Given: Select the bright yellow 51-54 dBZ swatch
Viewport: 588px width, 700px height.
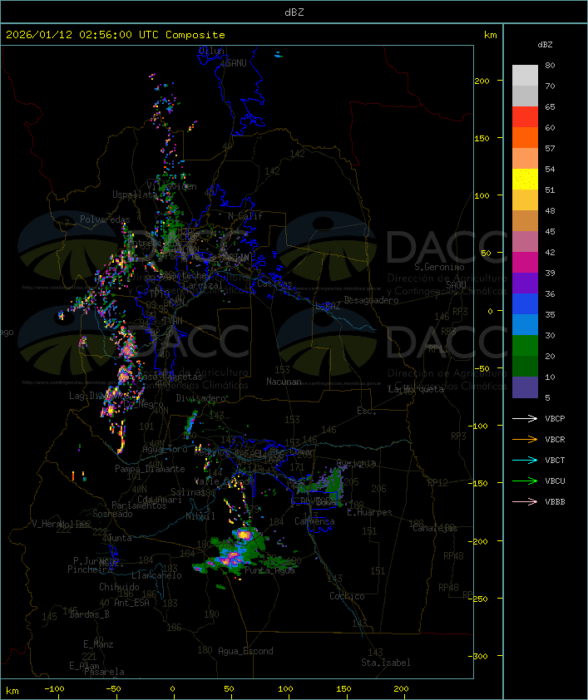Looking at the screenshot, I should coord(525,180).
